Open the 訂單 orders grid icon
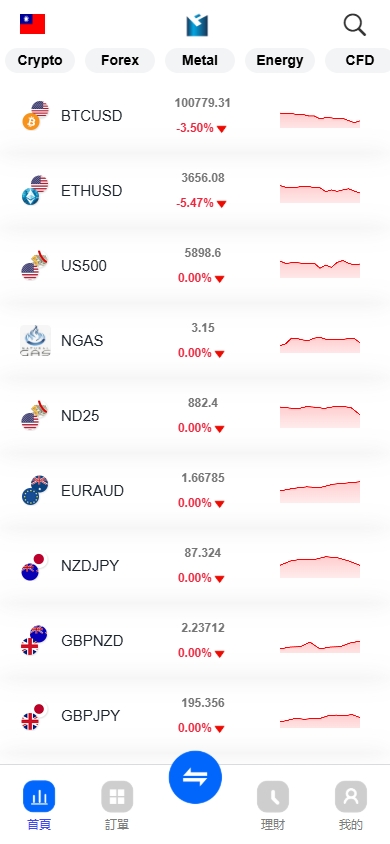 117,796
